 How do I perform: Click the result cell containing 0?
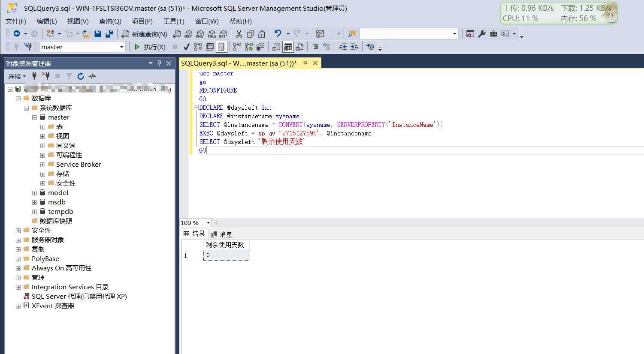tap(226, 255)
